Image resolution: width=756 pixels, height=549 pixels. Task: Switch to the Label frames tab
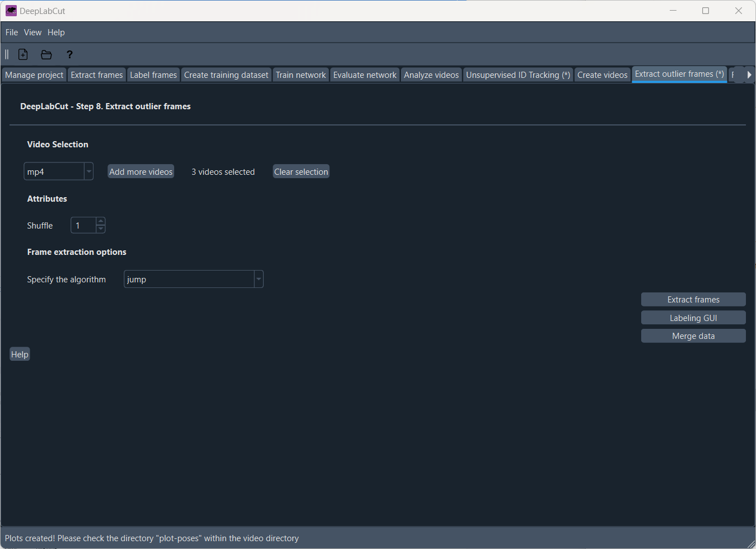(153, 75)
